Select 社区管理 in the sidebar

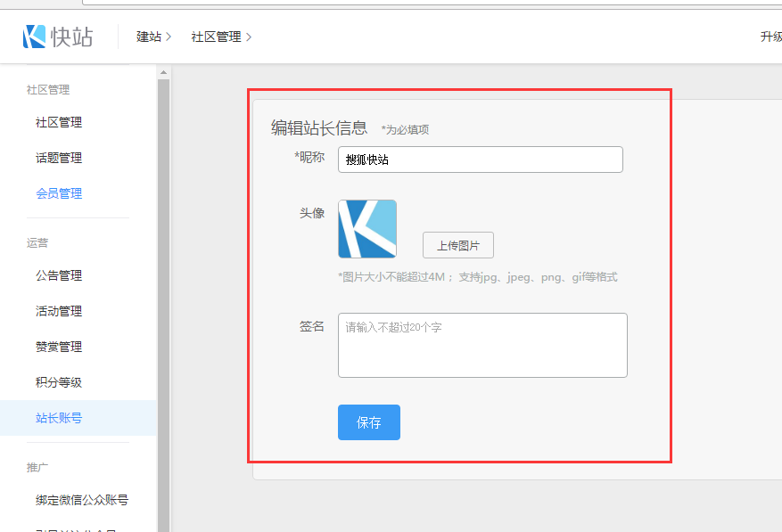tap(59, 122)
